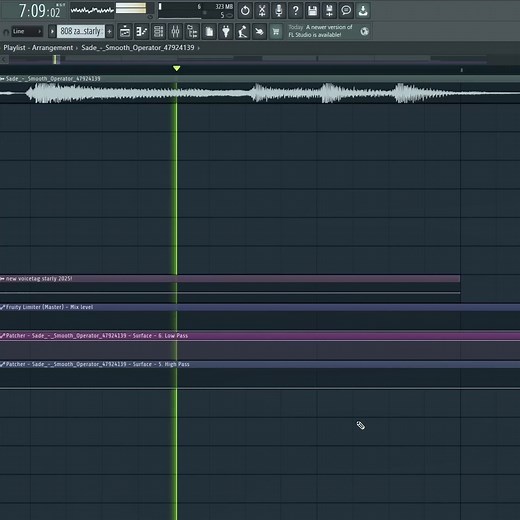
Task: Click the save new version icon
Action: [329, 11]
